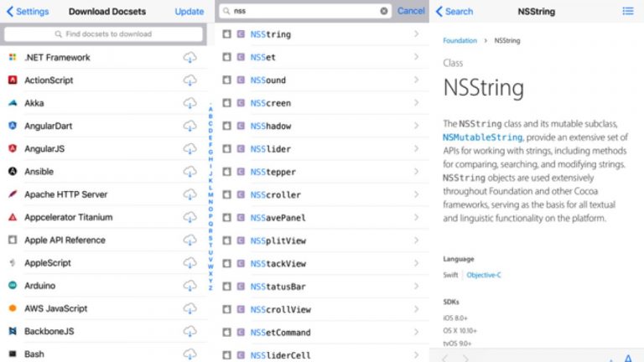644x362 pixels.
Task: Select the NSSliderCell result
Action: [x=322, y=354]
